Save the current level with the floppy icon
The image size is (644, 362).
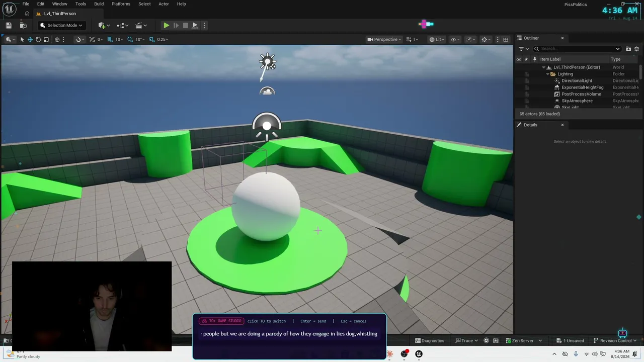point(9,25)
